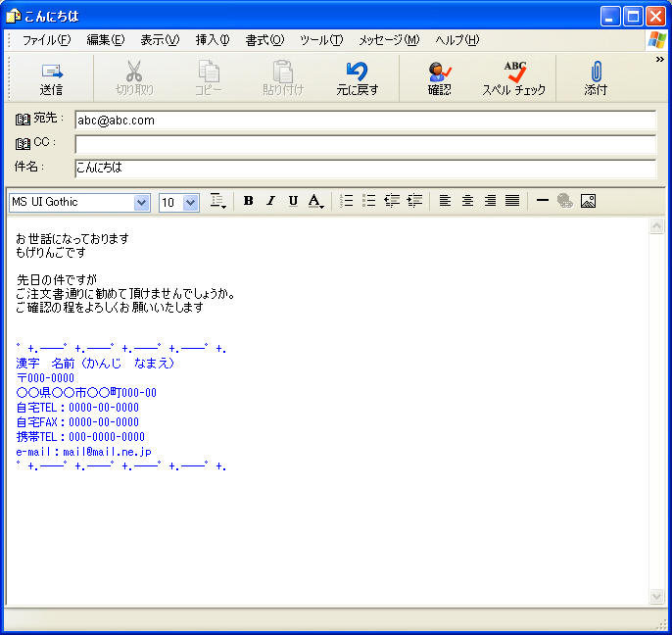The height and width of the screenshot is (635, 672).
Task: Open ヘルプ(H) menu
Action: pyautogui.click(x=456, y=40)
